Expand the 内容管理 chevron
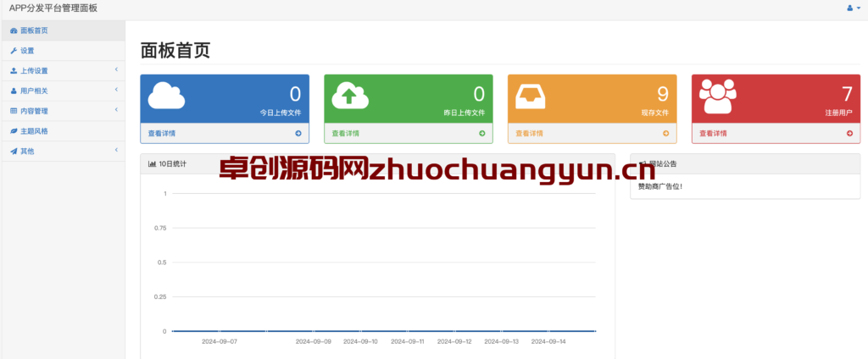The width and height of the screenshot is (868, 359). coord(117,110)
